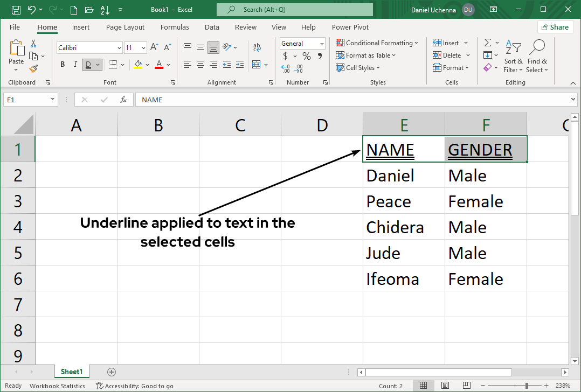Open the Page Layout tab
Screen dimensions: 581x392
(125, 27)
